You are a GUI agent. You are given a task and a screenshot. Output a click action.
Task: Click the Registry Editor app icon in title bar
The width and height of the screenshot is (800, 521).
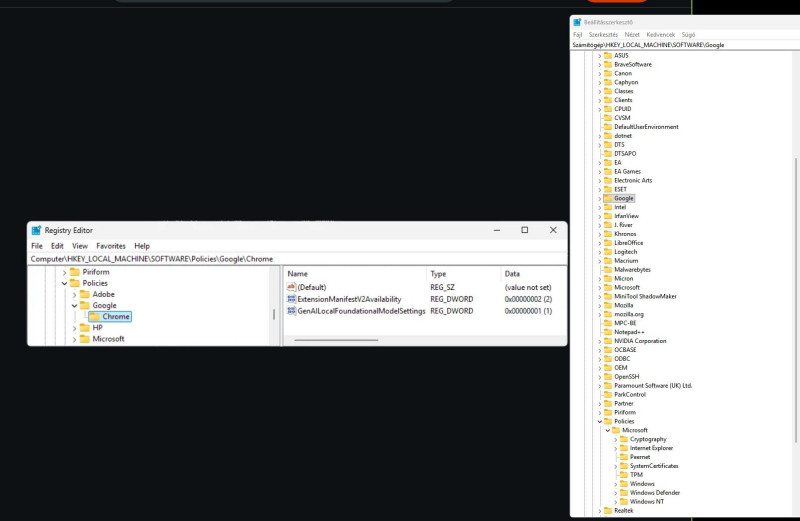(x=36, y=231)
